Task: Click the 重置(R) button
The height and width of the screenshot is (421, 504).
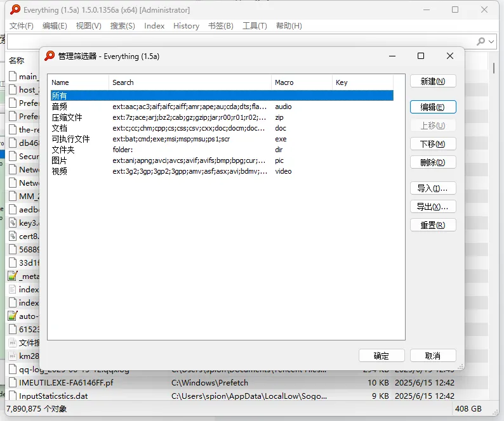Action: point(433,225)
